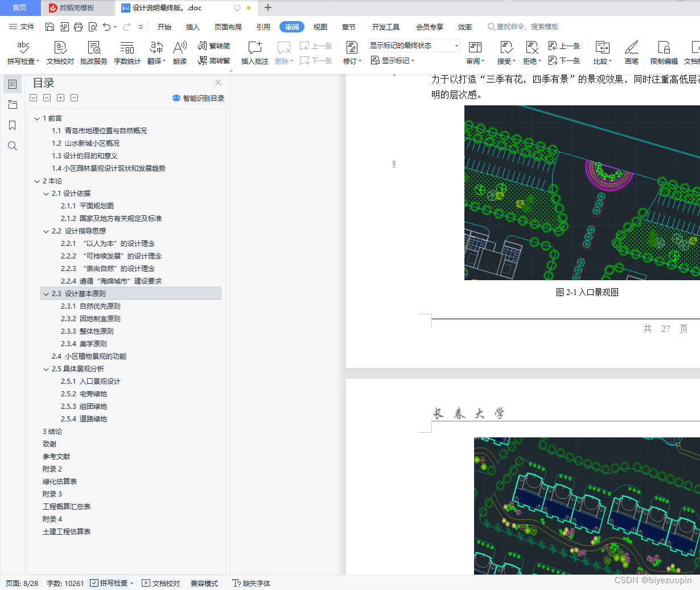Image resolution: width=700 pixels, height=590 pixels.
Task: Collapse the '2.1 设计依据' outline node
Action: [46, 194]
